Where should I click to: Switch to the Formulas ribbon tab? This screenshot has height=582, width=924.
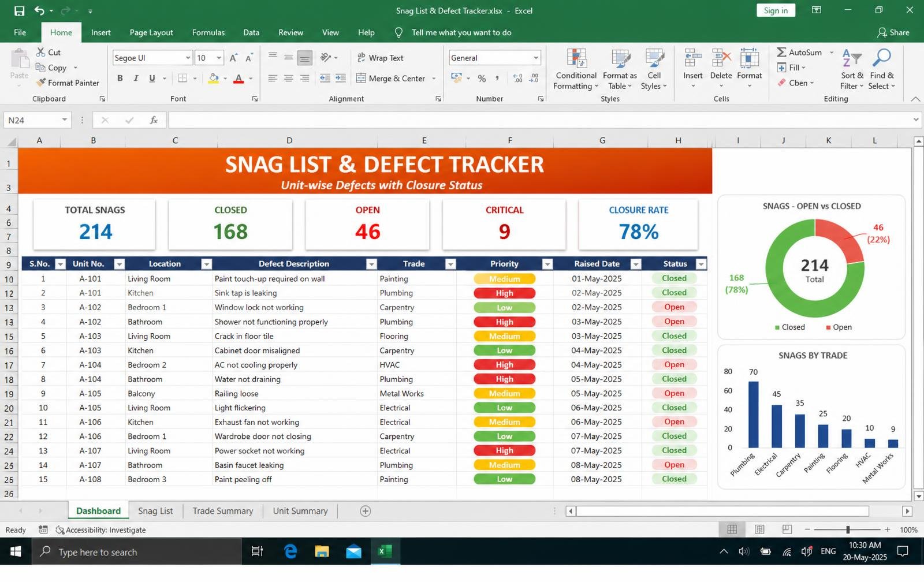point(208,32)
